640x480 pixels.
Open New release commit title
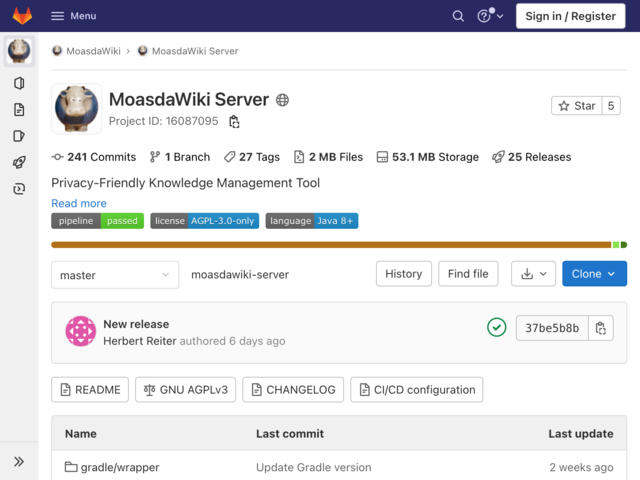136,324
